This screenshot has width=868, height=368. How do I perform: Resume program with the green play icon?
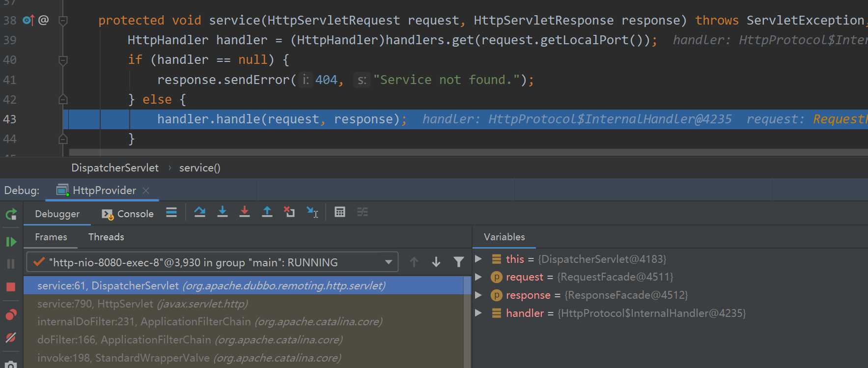tap(11, 242)
